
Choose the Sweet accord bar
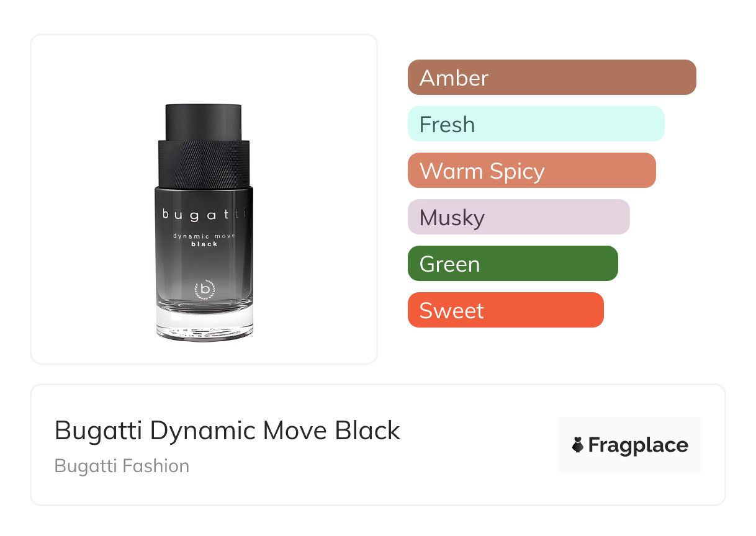(x=505, y=310)
